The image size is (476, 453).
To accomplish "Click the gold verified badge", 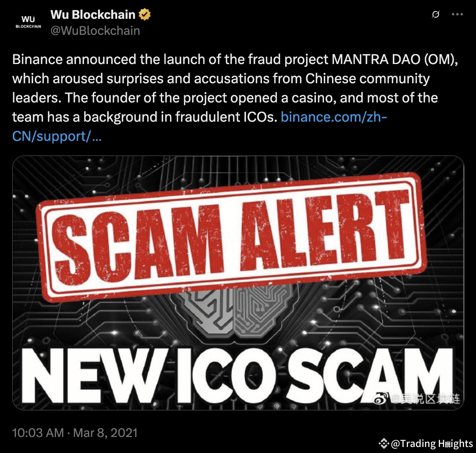I will click(144, 14).
